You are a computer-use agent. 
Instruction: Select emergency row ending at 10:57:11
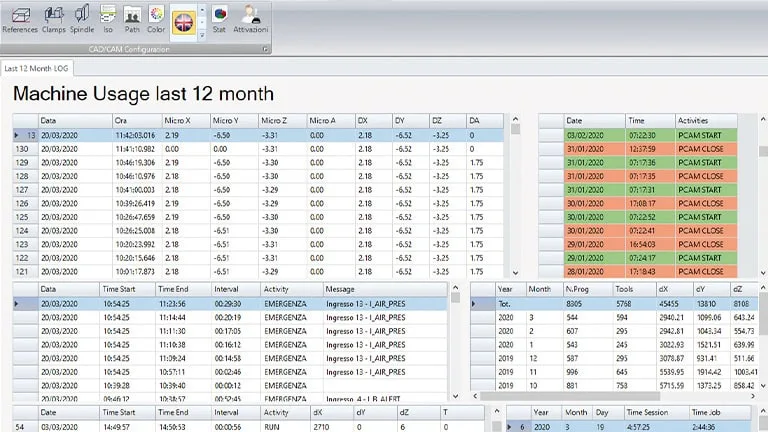[230, 372]
